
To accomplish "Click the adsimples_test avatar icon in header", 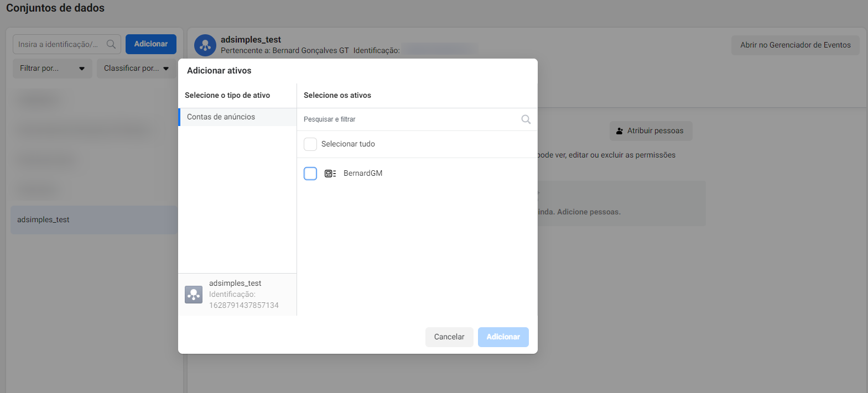I will pyautogui.click(x=205, y=45).
